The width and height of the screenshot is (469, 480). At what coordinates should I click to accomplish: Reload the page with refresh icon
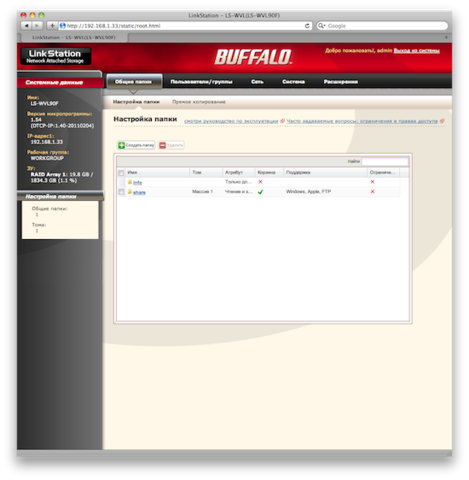[307, 26]
